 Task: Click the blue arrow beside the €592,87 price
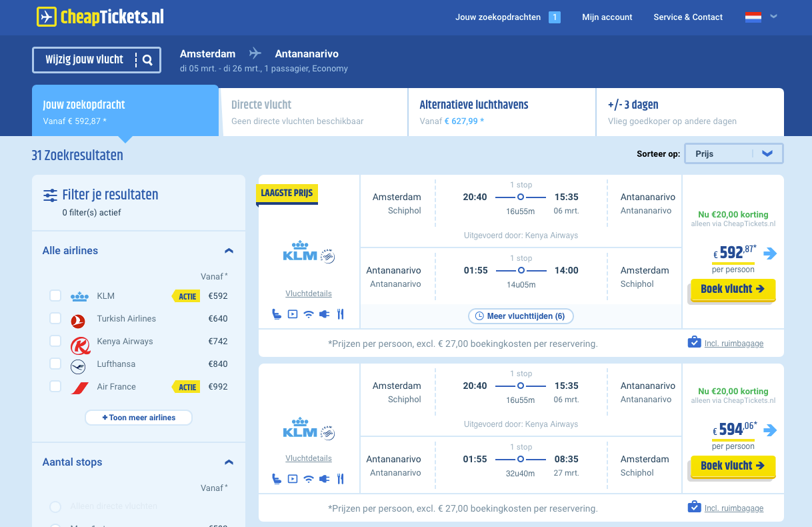771,253
